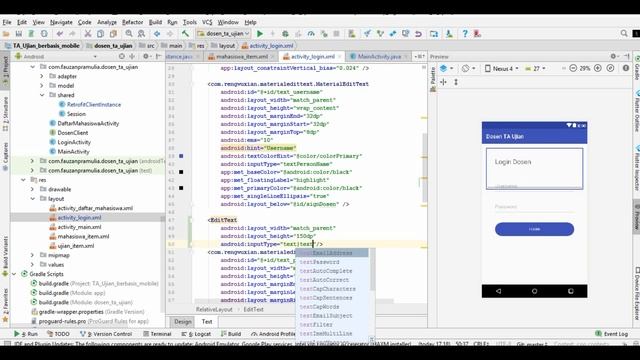Open the API level 27 dropdown
Screen dimensions: 640x360
(535, 69)
